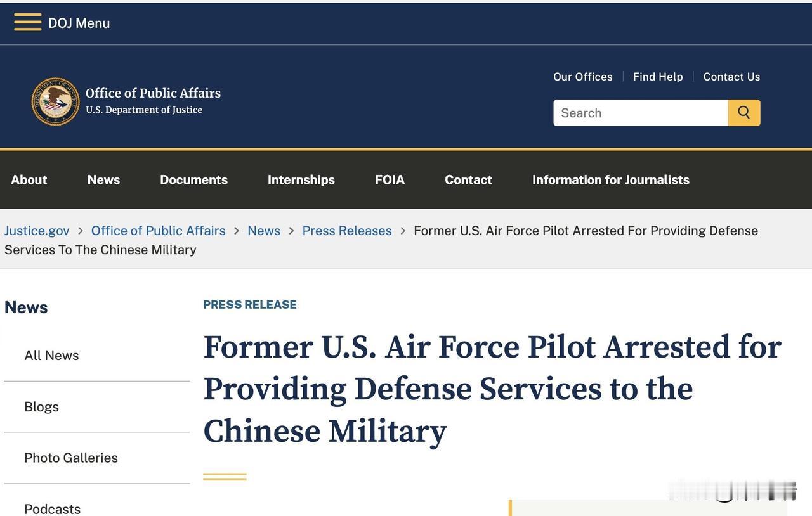Select Podcasts in the sidebar
This screenshot has width=812, height=516.
point(52,509)
